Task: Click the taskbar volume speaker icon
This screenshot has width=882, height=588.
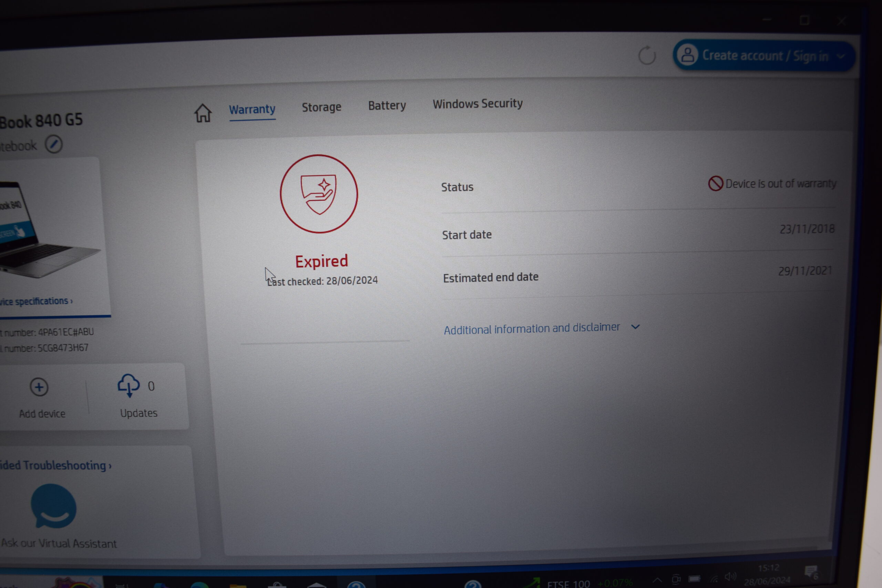Action: point(730,577)
